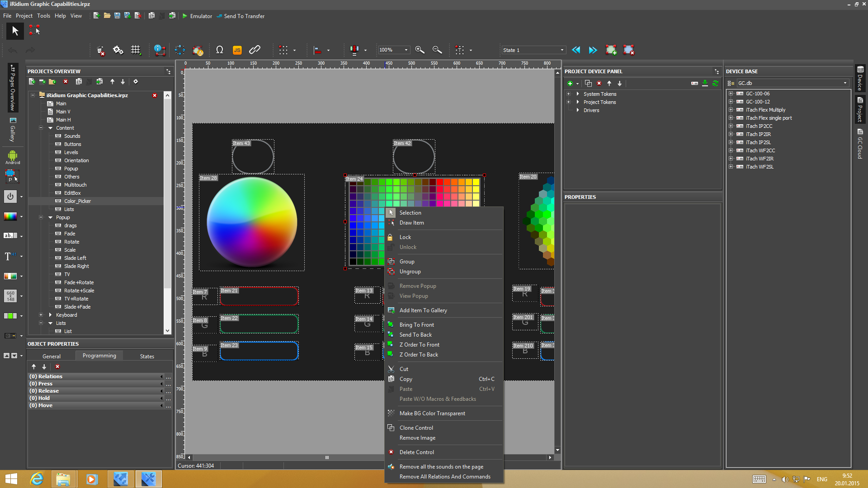Click the color wheel sphere on canvas
Screen dimensions: 868x488
(x=252, y=221)
